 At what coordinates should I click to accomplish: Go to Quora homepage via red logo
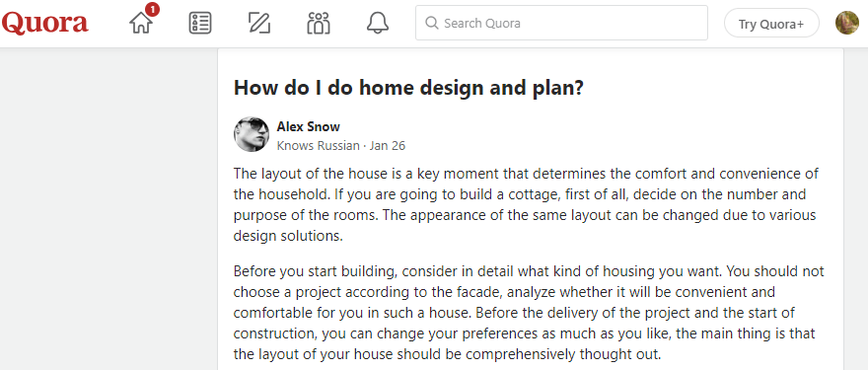click(44, 24)
